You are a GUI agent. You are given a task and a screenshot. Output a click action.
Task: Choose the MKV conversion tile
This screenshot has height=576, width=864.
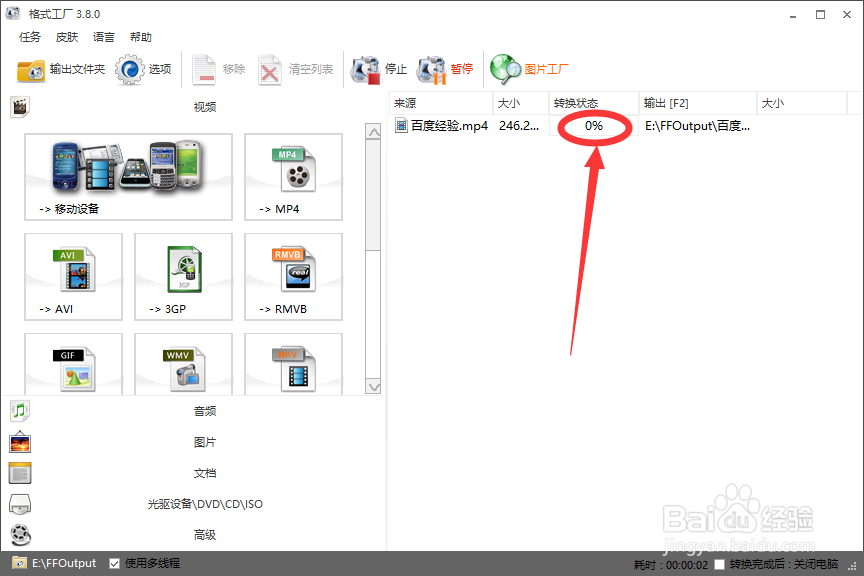pos(293,364)
